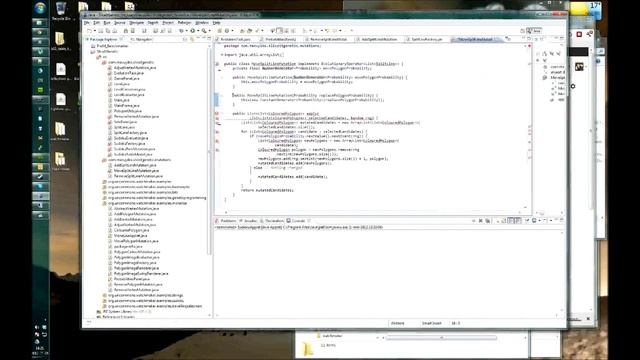The width and height of the screenshot is (640, 360).
Task: Open the New file wizard icon
Action: point(89,31)
